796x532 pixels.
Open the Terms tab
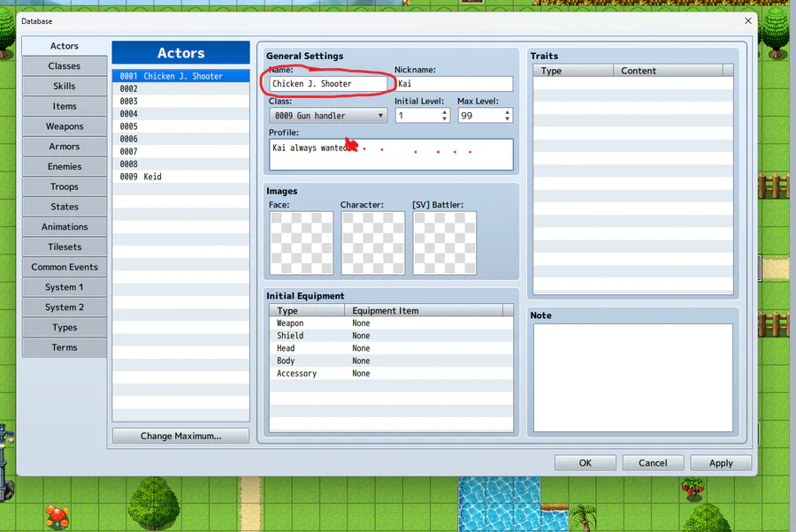[65, 347]
